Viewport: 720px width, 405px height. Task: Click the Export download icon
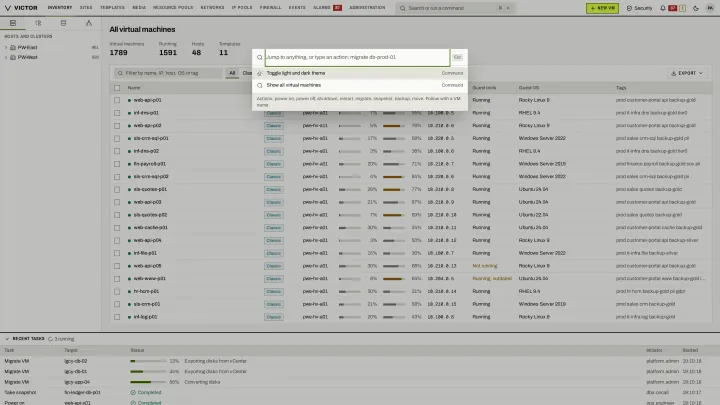click(674, 73)
